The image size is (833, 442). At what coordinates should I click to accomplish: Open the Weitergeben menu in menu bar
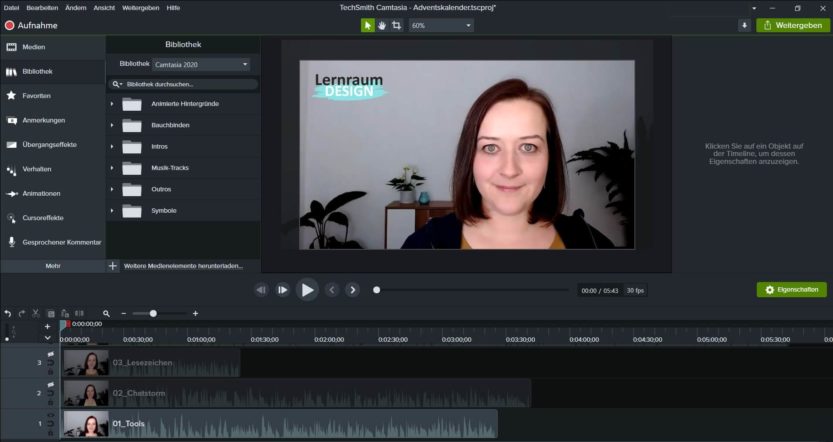point(140,8)
